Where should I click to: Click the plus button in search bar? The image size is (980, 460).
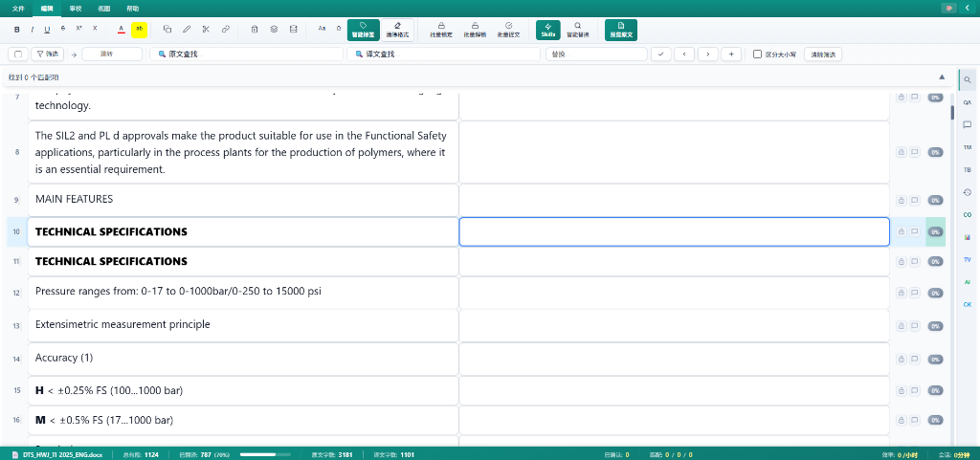coord(731,55)
